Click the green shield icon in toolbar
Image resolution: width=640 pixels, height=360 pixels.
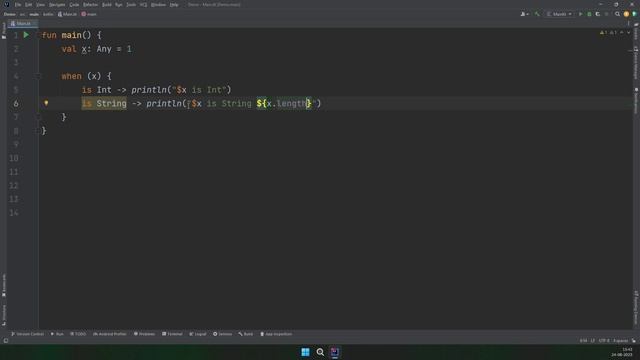[634, 14]
